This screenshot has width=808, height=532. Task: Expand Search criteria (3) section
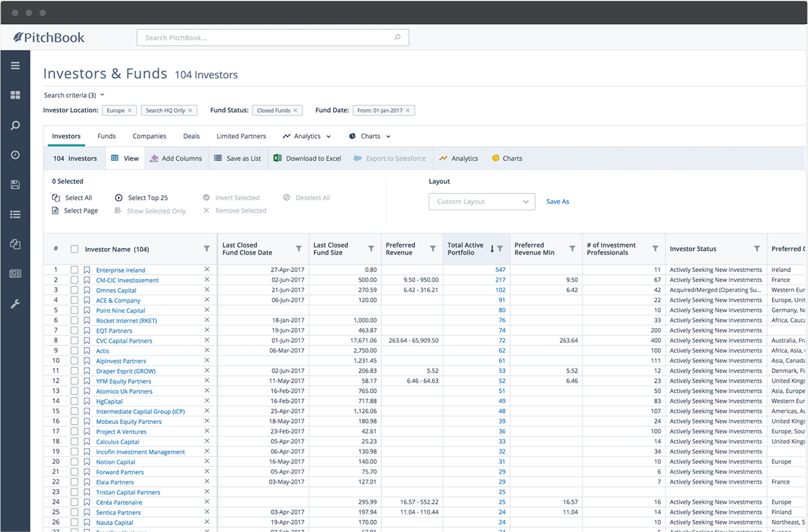[x=74, y=95]
